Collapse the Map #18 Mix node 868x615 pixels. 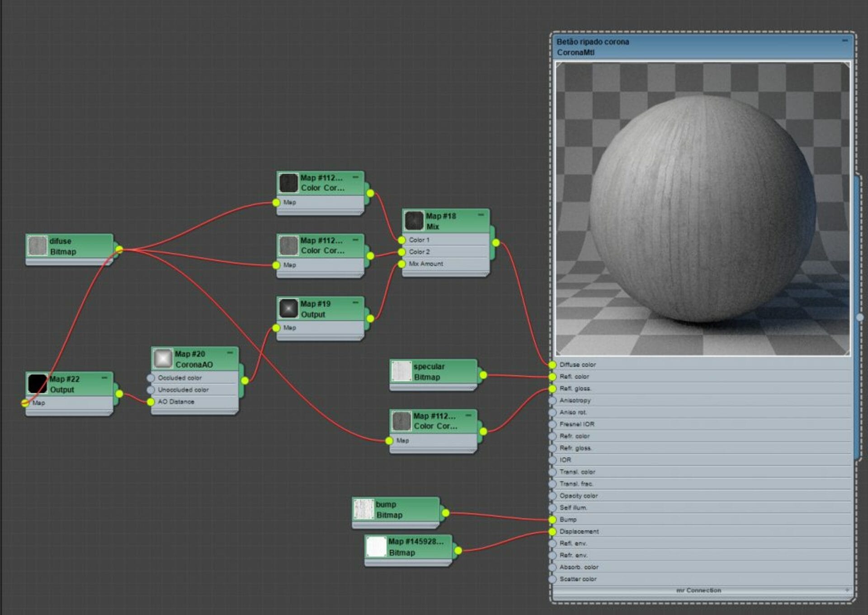(x=481, y=215)
